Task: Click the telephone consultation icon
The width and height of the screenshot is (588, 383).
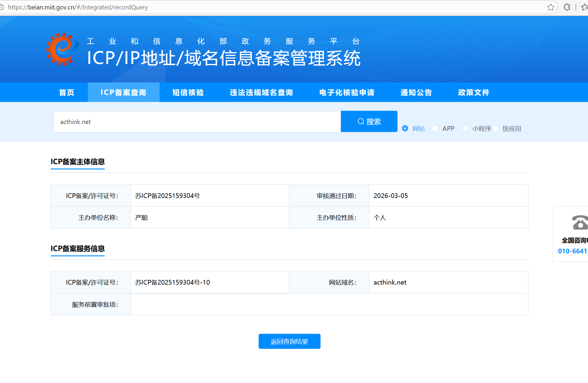Action: 579,222
